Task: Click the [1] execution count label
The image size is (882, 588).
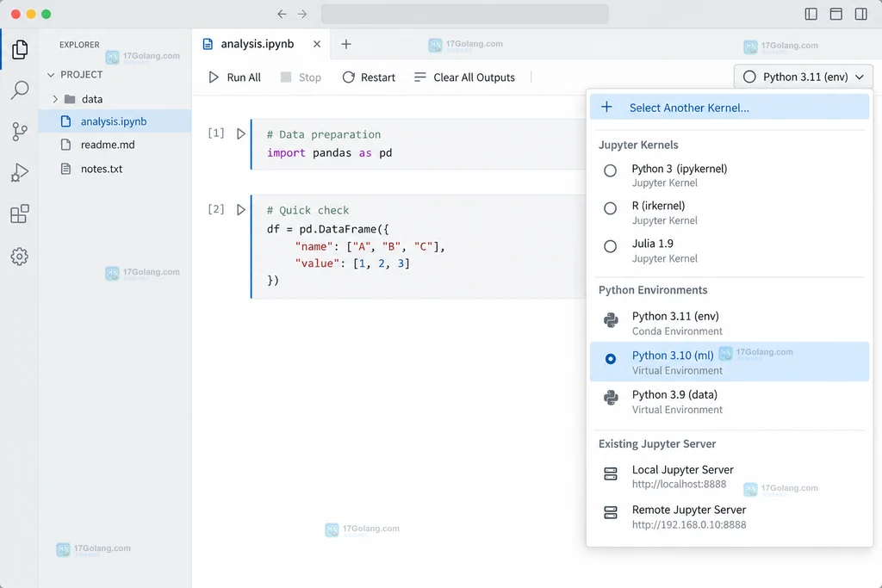Action: [216, 133]
